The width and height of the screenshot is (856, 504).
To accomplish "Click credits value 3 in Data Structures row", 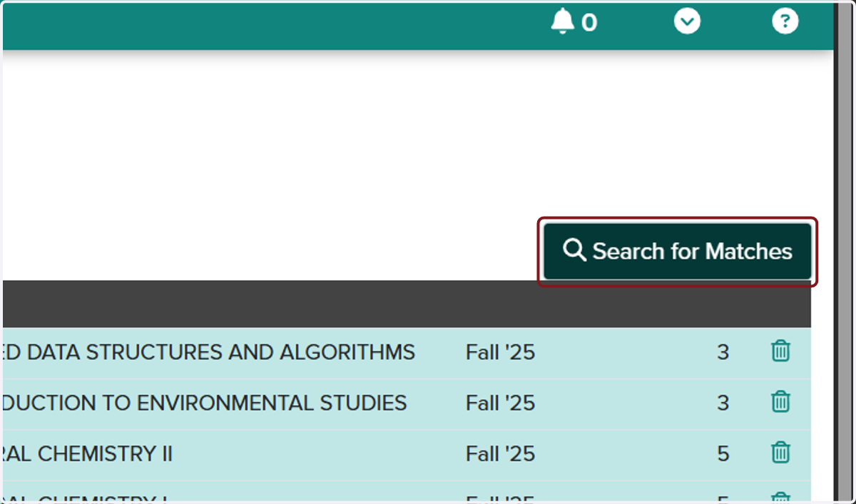I will [x=723, y=352].
